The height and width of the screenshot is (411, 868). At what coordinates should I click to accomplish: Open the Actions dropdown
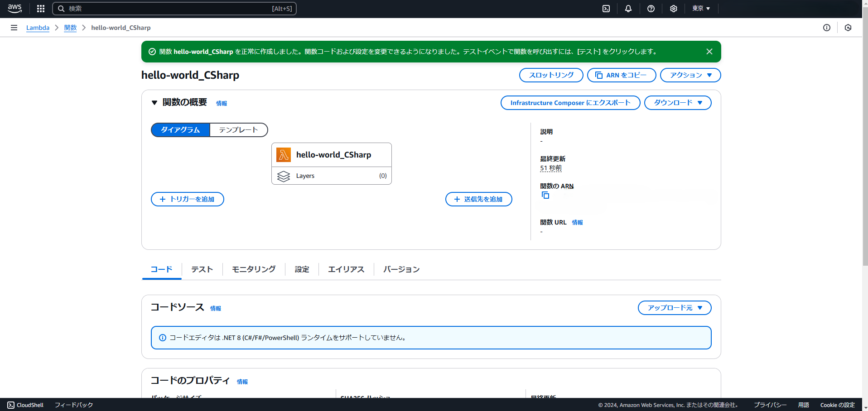tap(690, 75)
